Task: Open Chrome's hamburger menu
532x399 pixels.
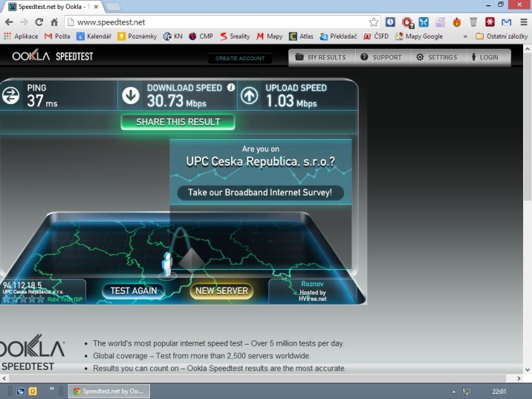Action: pos(522,22)
